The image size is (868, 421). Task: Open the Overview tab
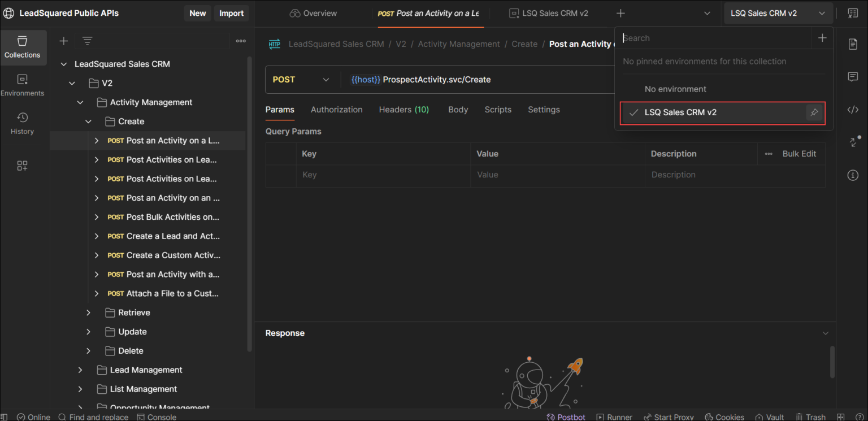[313, 13]
